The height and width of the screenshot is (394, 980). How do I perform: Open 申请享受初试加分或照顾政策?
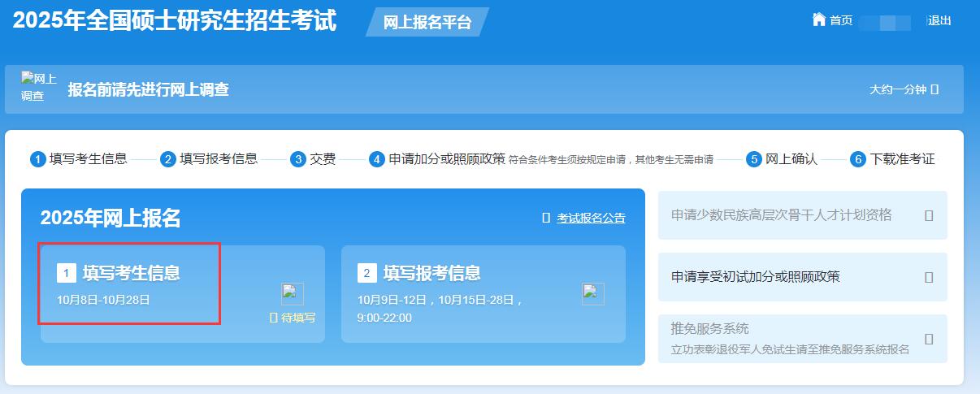point(803,277)
